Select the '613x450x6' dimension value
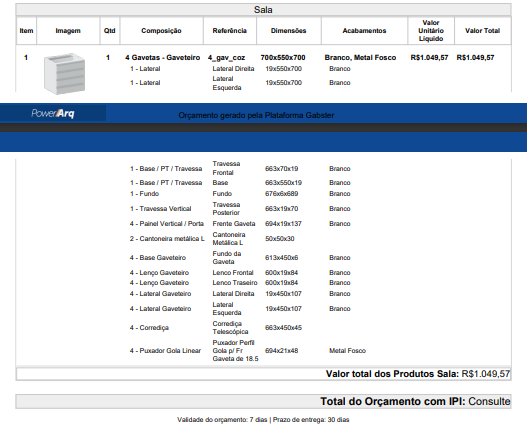This screenshot has height=429, width=527. click(x=281, y=258)
